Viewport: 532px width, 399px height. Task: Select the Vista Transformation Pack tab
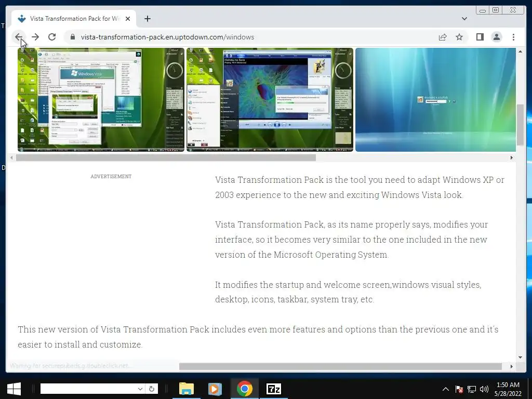74,19
